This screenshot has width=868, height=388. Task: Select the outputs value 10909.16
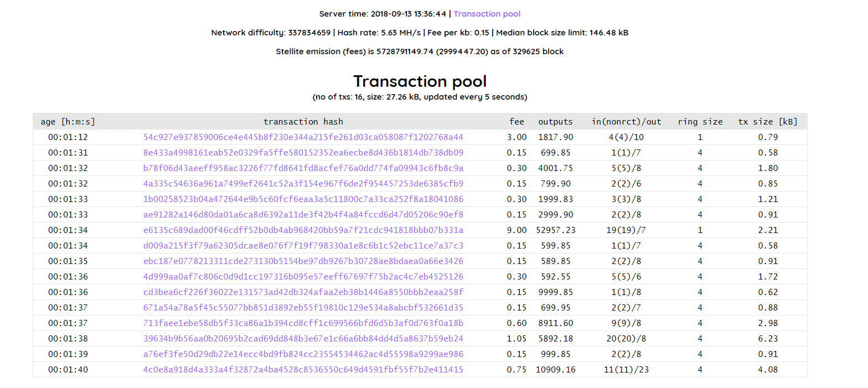coord(555,370)
